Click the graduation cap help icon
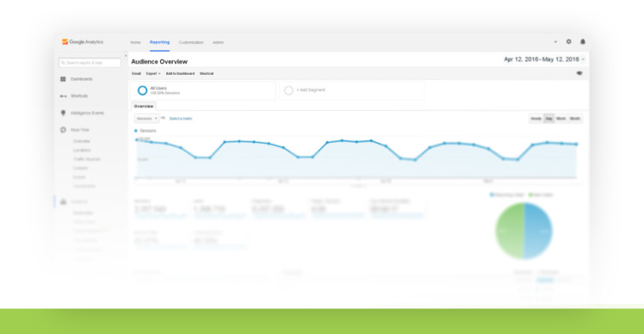Image resolution: width=644 pixels, height=334 pixels. (579, 73)
